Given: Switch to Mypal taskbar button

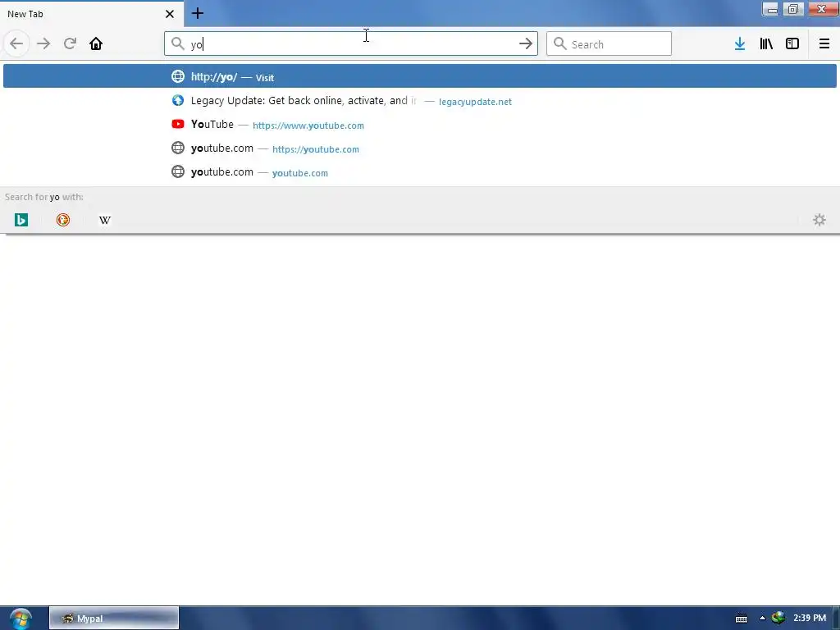Looking at the screenshot, I should [114, 619].
